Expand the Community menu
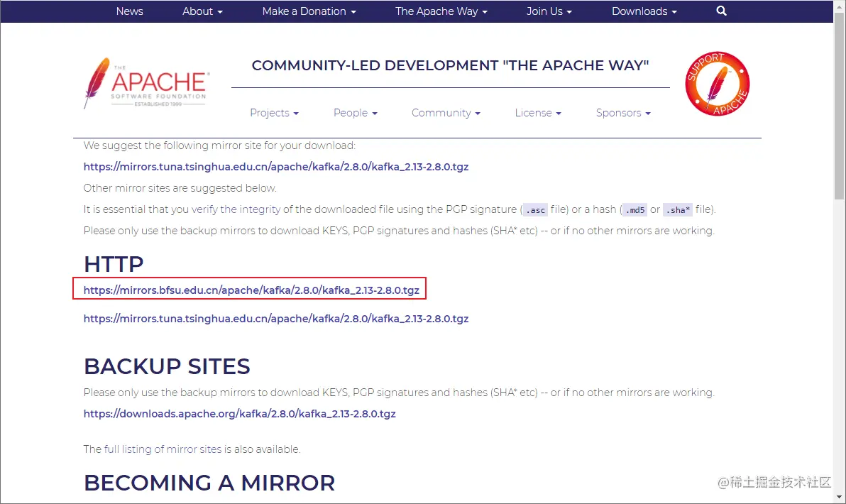The image size is (846, 504). pyautogui.click(x=446, y=113)
